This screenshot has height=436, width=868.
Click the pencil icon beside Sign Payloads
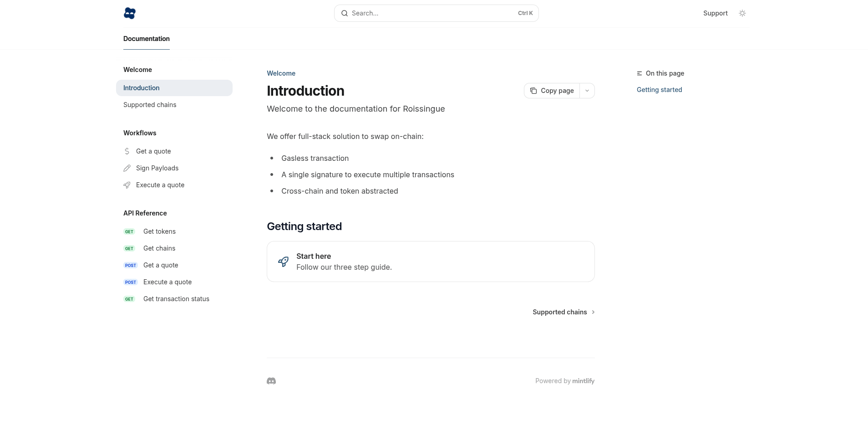pyautogui.click(x=127, y=168)
